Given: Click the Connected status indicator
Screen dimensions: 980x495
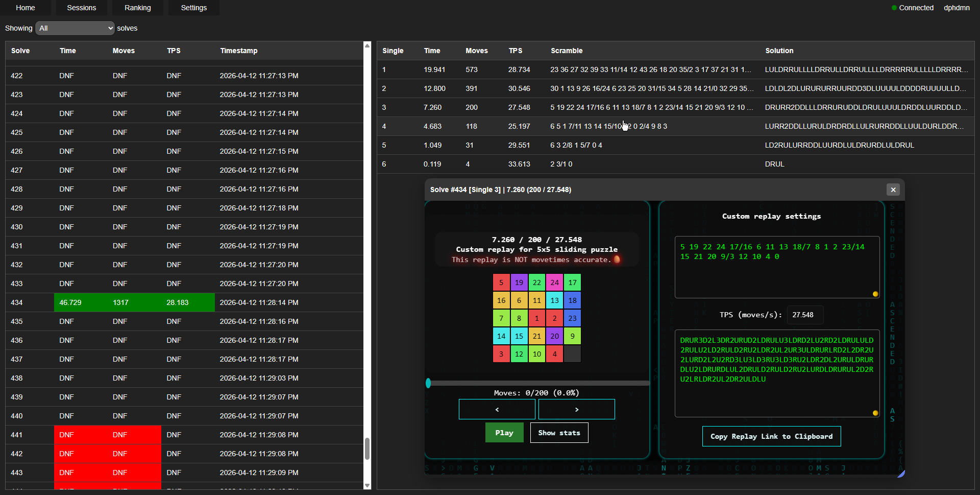Looking at the screenshot, I should tap(912, 8).
